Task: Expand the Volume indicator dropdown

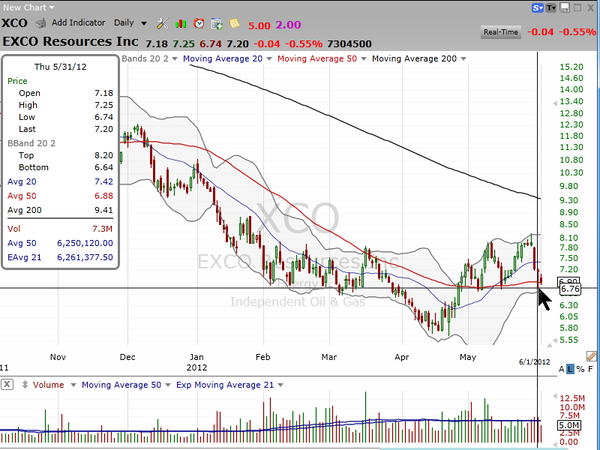Action: [x=73, y=385]
